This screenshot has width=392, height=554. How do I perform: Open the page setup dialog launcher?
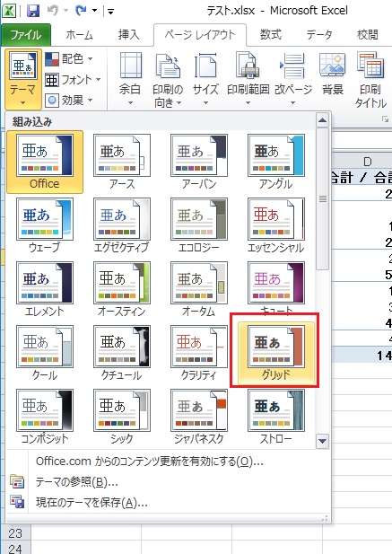click(385, 120)
